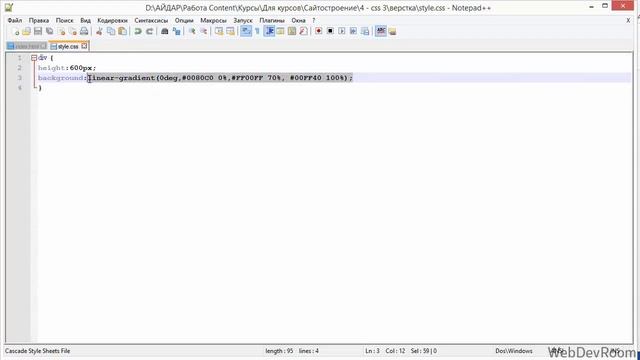Play back the recorded macro
The image size is (640, 360).
coord(342,31)
